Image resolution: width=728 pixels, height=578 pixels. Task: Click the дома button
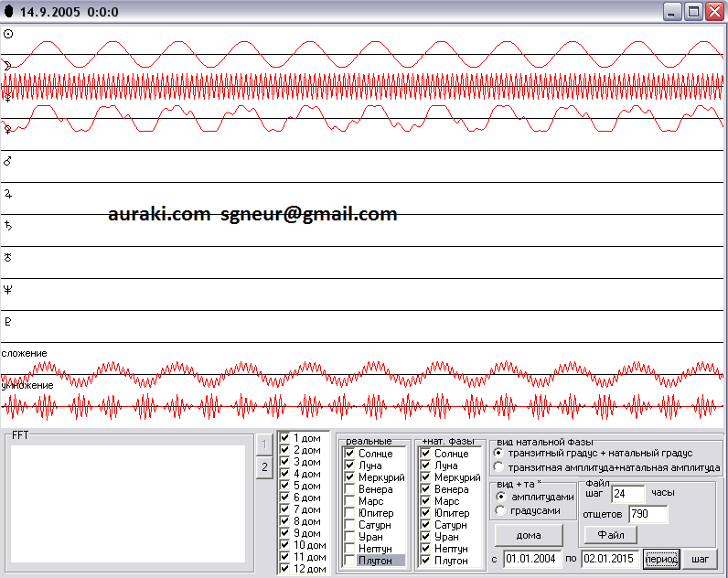(x=529, y=535)
